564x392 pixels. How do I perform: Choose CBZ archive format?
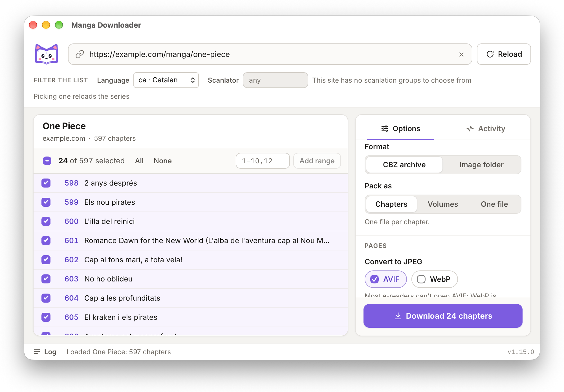[x=404, y=165]
